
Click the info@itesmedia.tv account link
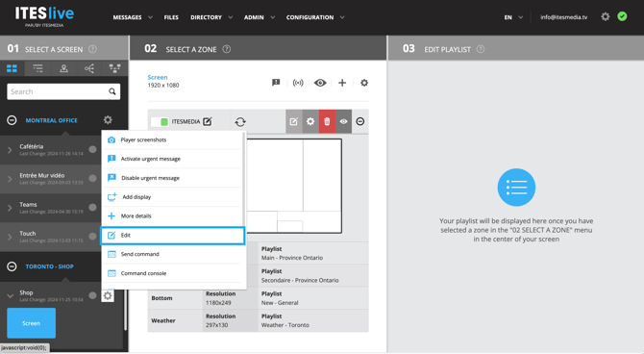[563, 17]
